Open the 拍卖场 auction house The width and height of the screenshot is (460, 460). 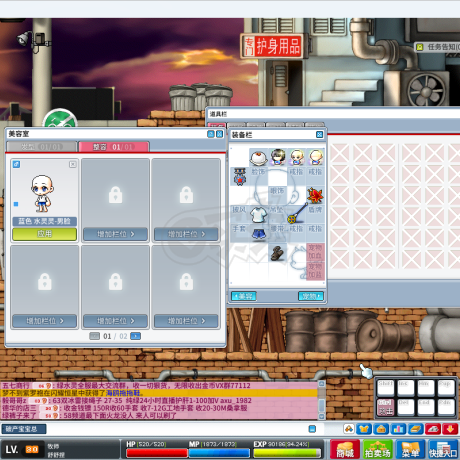click(x=378, y=449)
